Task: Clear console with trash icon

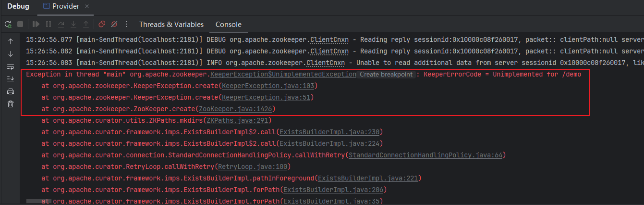Action: pyautogui.click(x=11, y=104)
